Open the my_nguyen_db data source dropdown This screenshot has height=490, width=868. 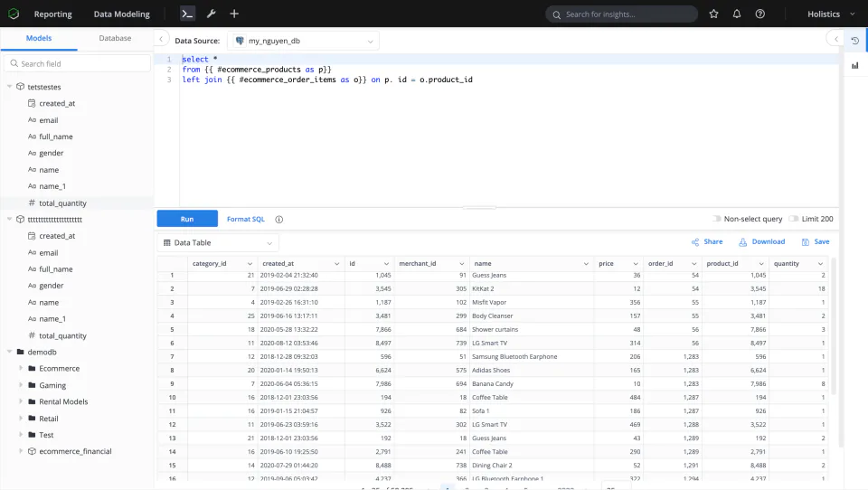[x=304, y=41]
